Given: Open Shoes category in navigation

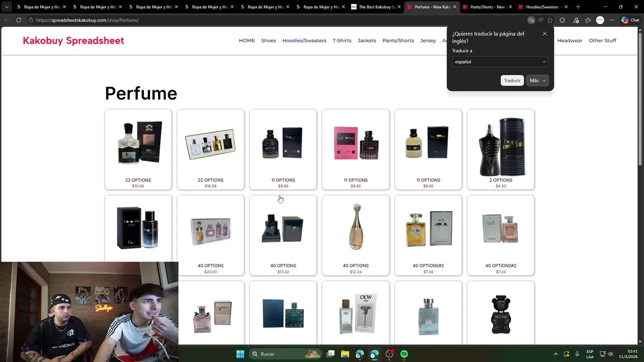Looking at the screenshot, I should pos(269,41).
